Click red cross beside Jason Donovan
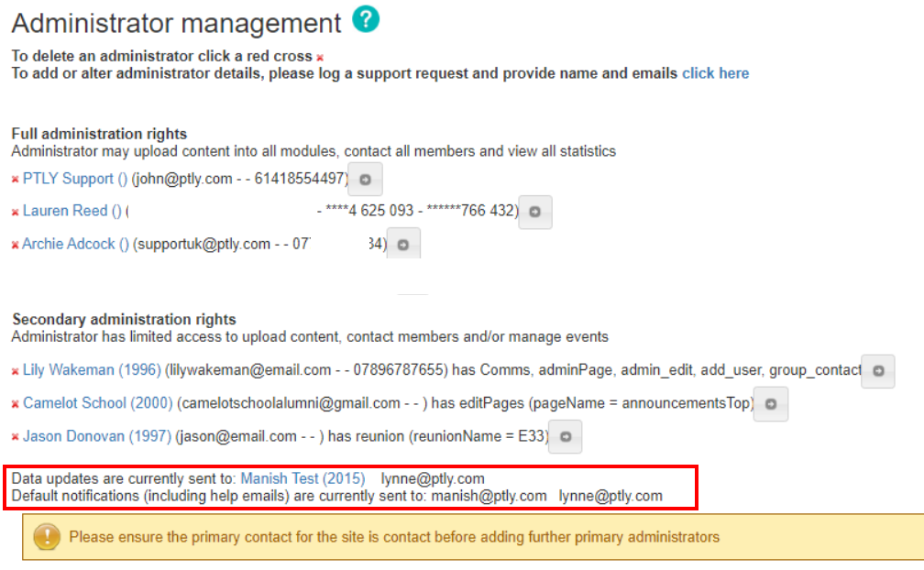This screenshot has height=570, width=924. pos(16,437)
